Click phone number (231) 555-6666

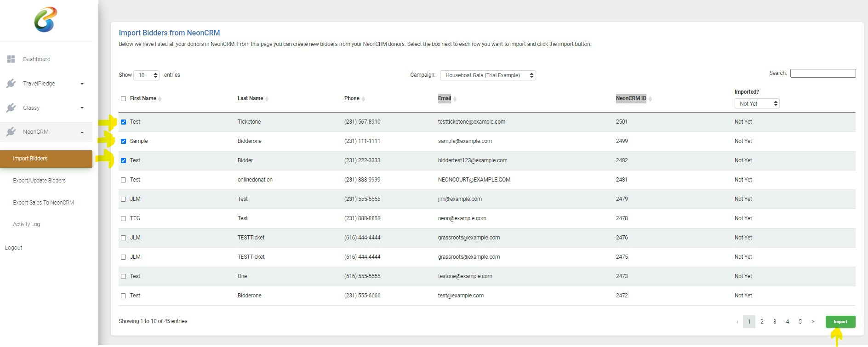[362, 296]
